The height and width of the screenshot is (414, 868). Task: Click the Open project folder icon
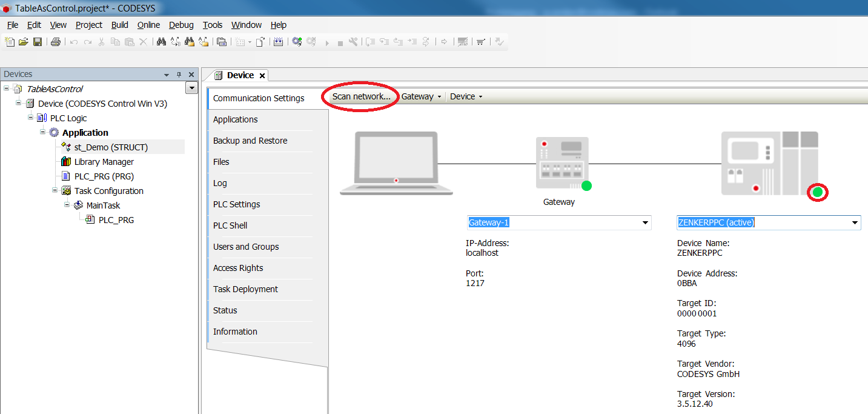click(x=24, y=42)
